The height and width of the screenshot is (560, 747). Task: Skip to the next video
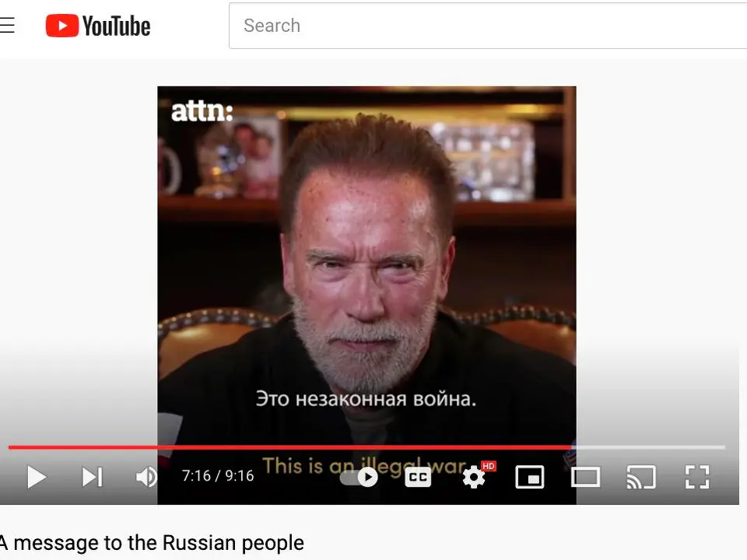pos(93,477)
